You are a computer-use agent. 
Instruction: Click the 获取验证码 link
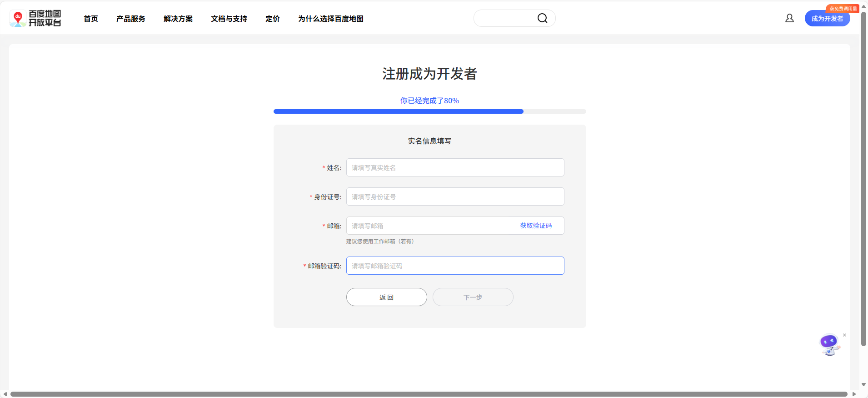536,226
